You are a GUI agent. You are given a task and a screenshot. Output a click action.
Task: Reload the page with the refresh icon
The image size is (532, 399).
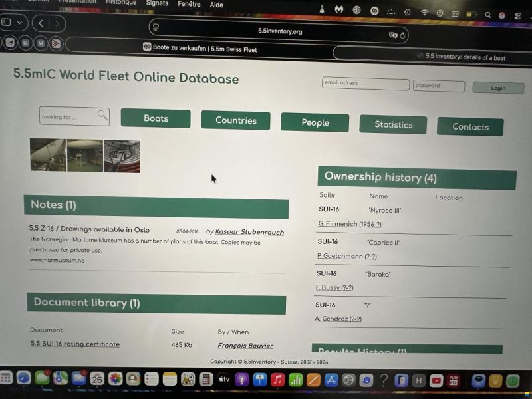point(403,35)
